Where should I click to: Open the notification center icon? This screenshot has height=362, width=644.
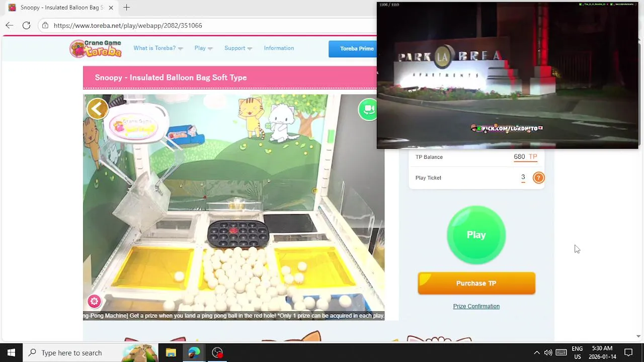coord(628,352)
